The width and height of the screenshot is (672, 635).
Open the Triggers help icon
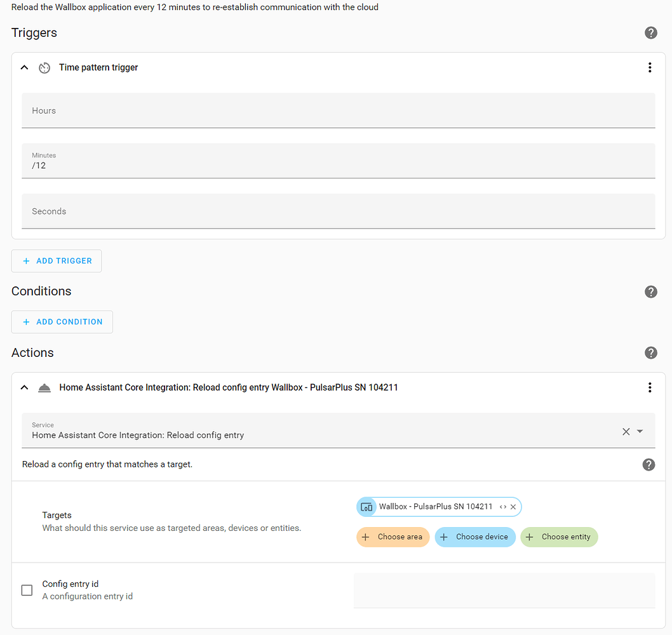[650, 32]
